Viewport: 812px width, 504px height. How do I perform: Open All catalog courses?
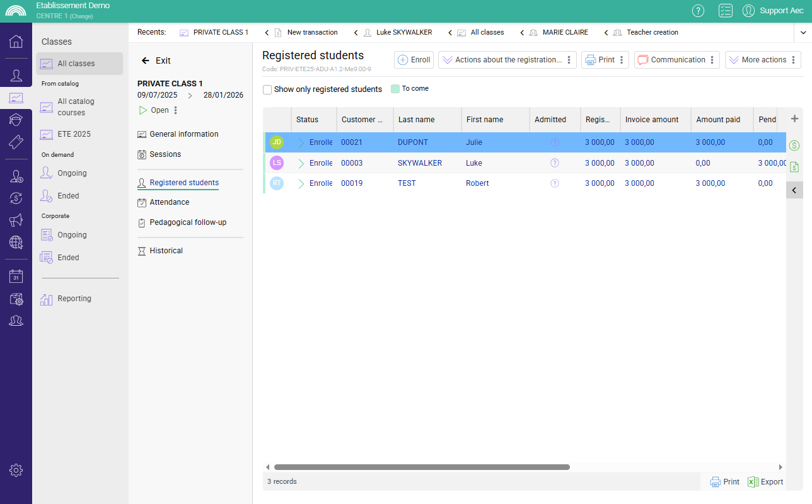(79, 107)
